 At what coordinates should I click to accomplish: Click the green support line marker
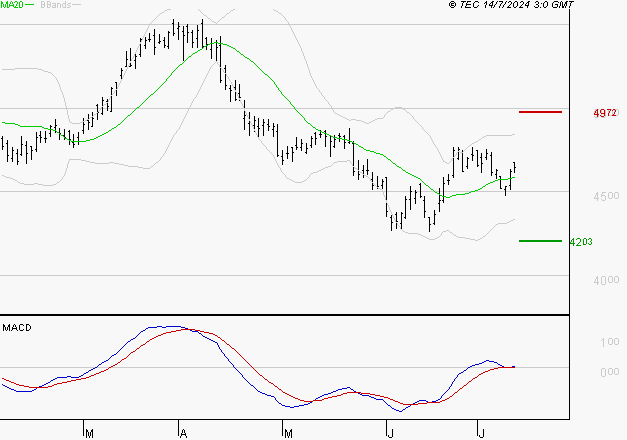540,241
